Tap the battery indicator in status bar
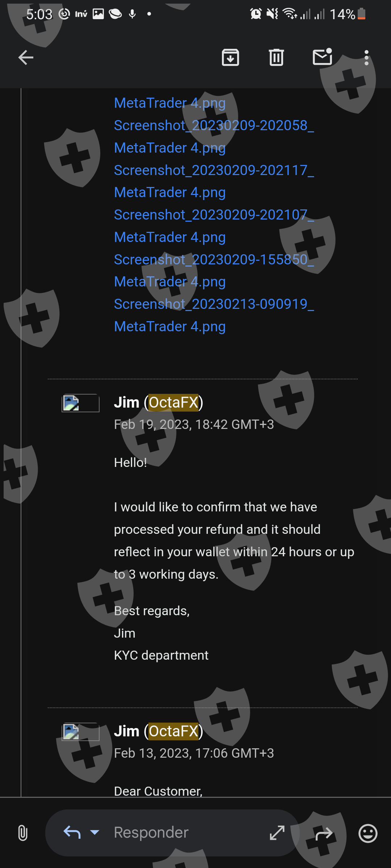 click(x=361, y=14)
